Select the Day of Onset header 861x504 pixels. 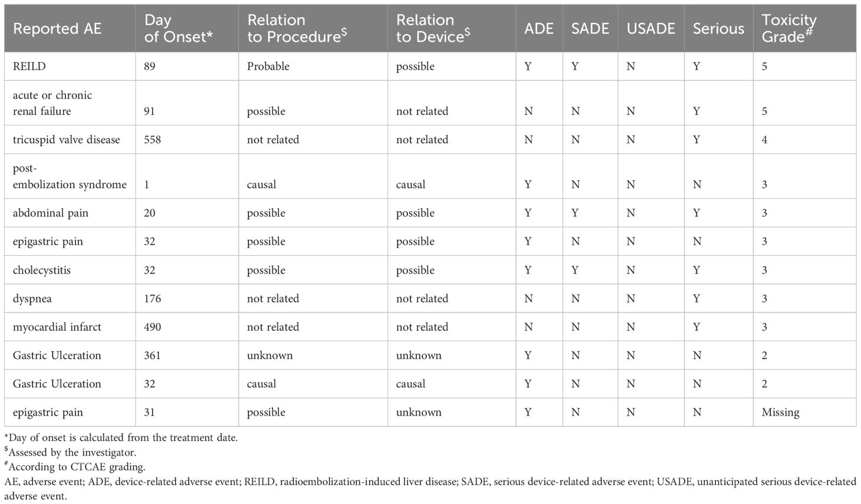pos(178,28)
